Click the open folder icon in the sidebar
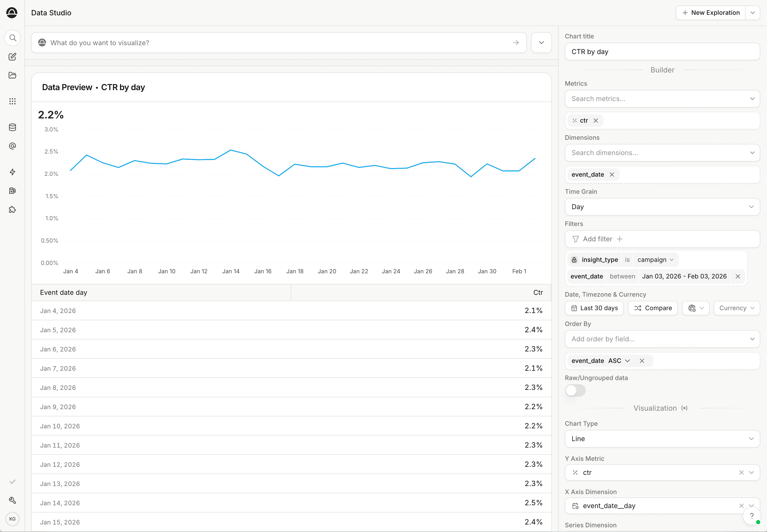Screen dimensions: 767x532 click(x=12, y=75)
